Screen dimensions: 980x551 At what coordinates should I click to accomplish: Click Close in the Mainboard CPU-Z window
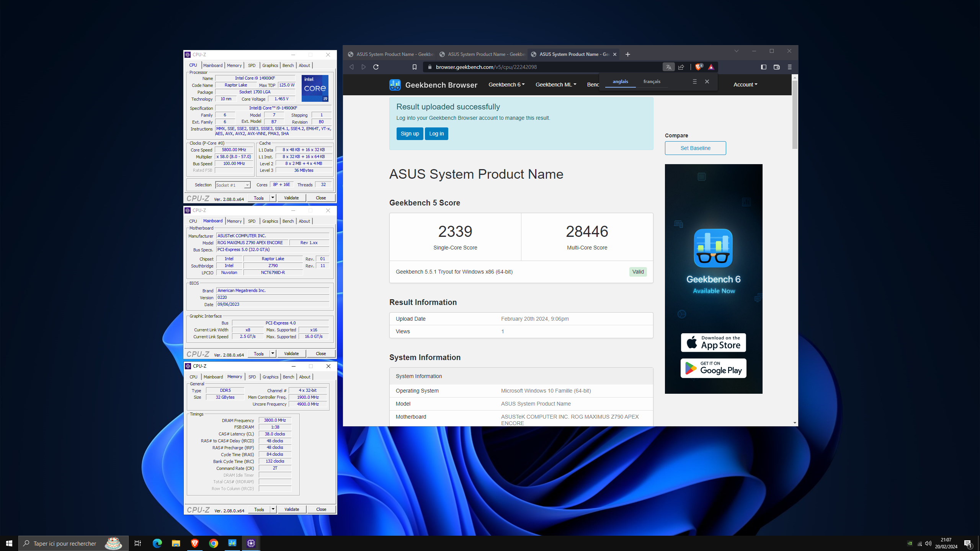click(321, 354)
